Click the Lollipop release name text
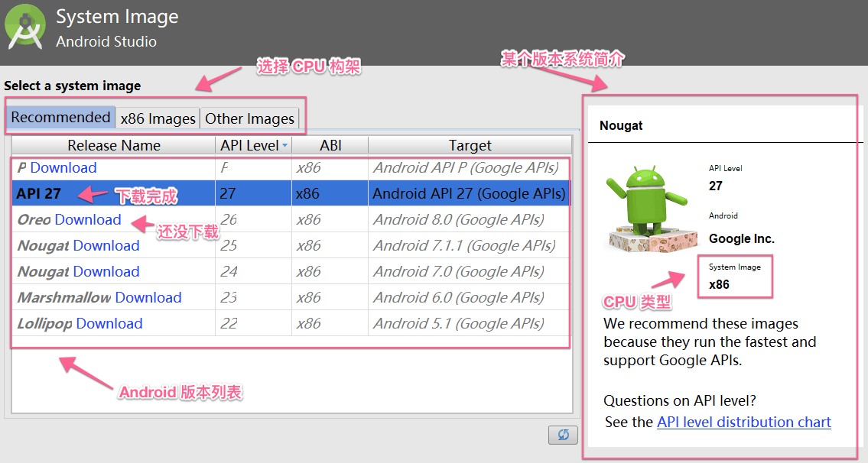The height and width of the screenshot is (463, 868). click(x=45, y=324)
